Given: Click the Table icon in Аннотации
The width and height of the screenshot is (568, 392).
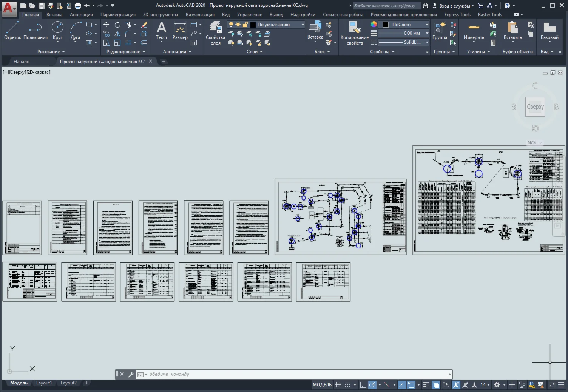Looking at the screenshot, I should [194, 43].
